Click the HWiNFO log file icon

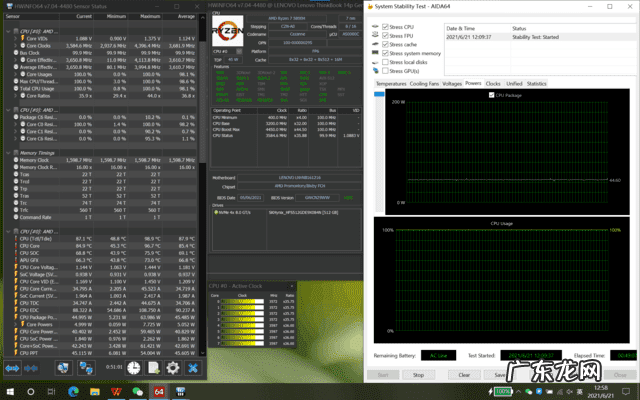(x=153, y=367)
